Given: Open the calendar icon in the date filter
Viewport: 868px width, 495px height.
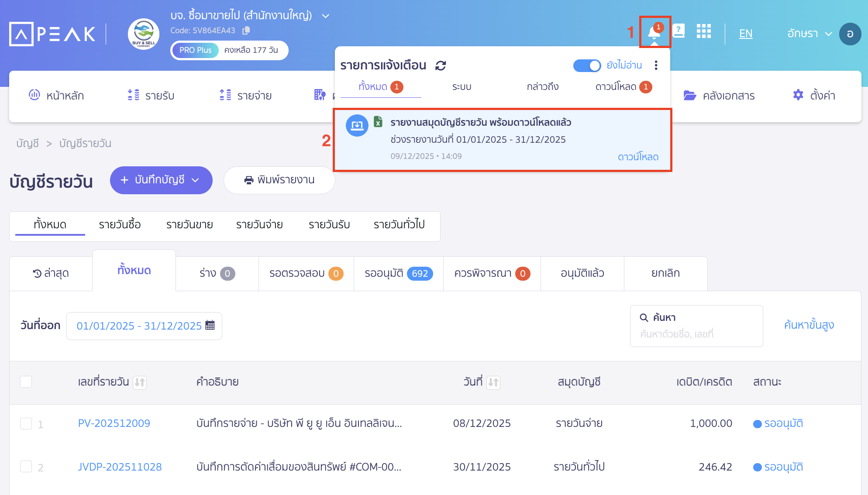Looking at the screenshot, I should [x=211, y=325].
